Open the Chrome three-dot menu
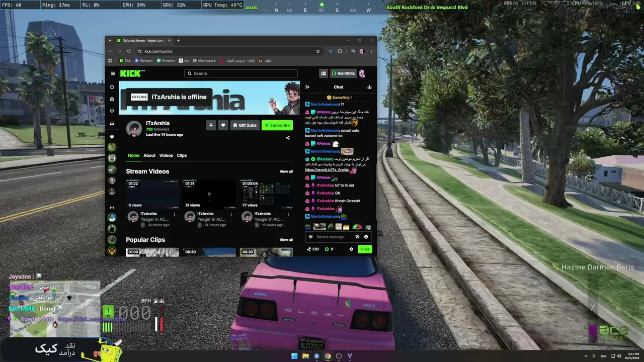 tap(371, 51)
